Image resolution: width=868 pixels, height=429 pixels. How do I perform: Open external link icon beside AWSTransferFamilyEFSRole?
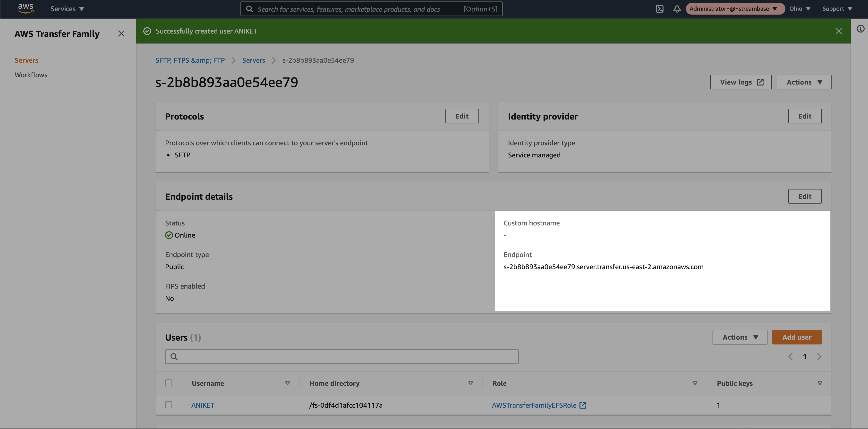click(583, 405)
